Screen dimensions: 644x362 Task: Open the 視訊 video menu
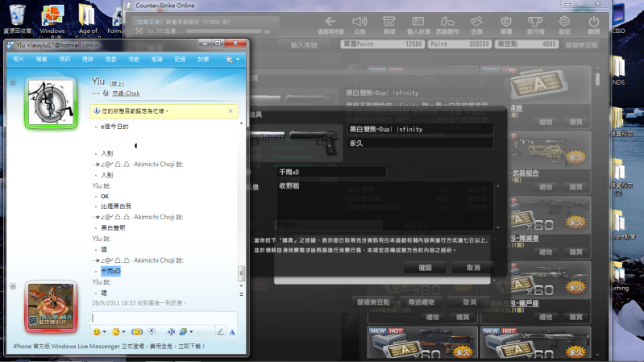coord(64,60)
